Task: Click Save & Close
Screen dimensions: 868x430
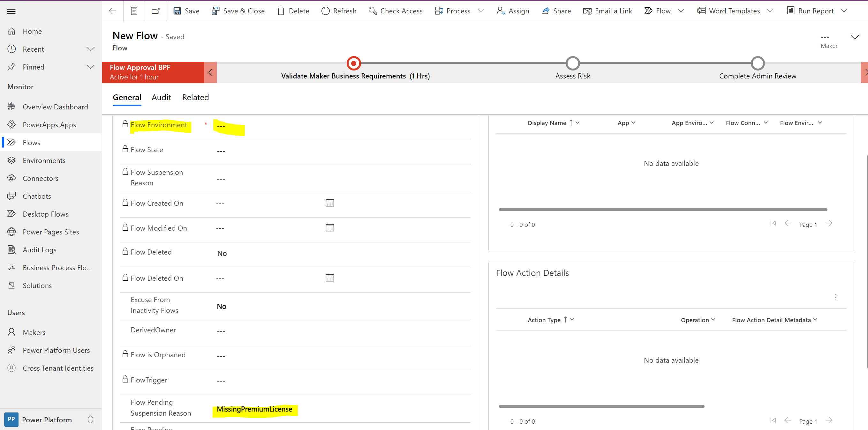Action: click(x=238, y=11)
